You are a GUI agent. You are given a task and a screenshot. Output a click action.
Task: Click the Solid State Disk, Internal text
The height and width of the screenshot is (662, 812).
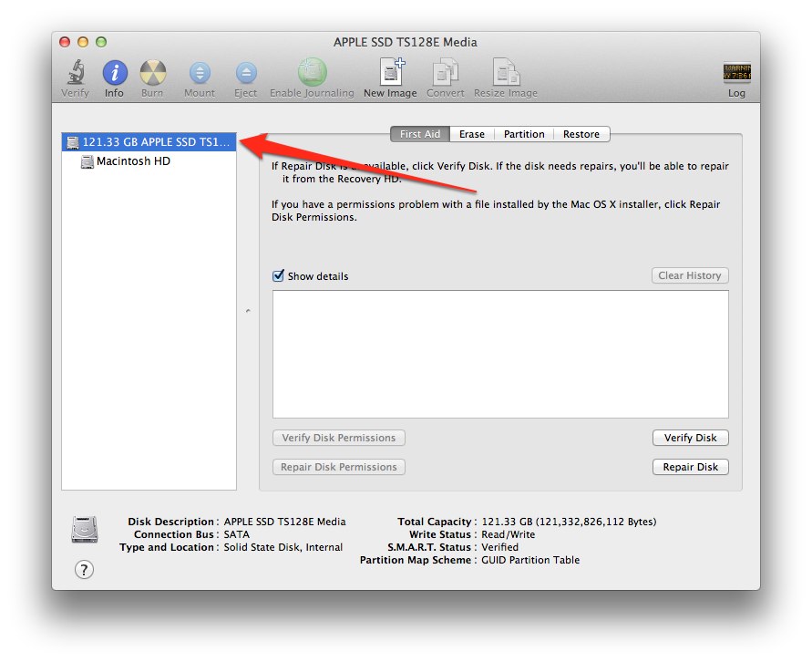tap(283, 547)
